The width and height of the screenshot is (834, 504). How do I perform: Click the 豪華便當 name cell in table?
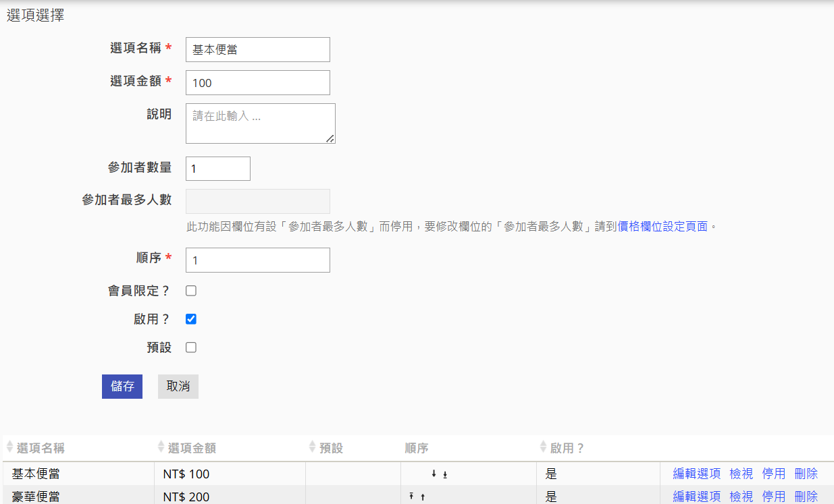(x=78, y=495)
